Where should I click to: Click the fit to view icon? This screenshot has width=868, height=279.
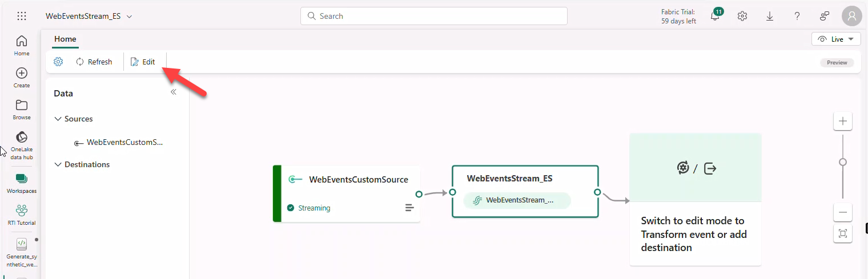(843, 233)
